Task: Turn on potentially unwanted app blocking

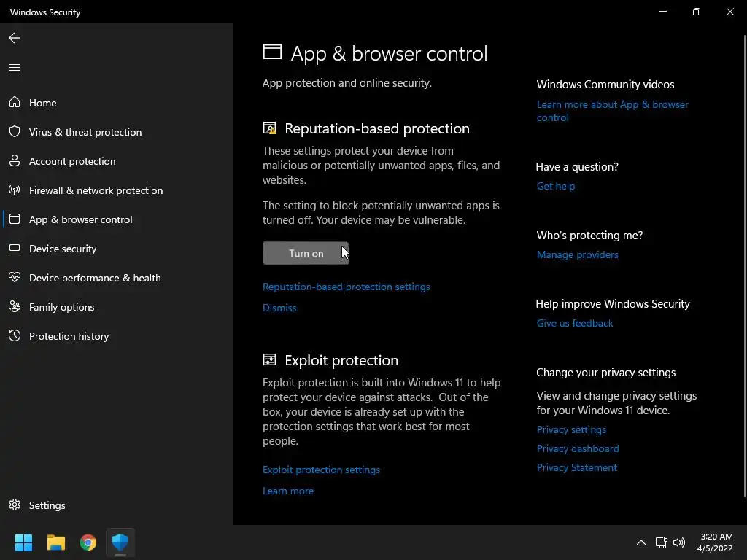Action: pyautogui.click(x=306, y=253)
